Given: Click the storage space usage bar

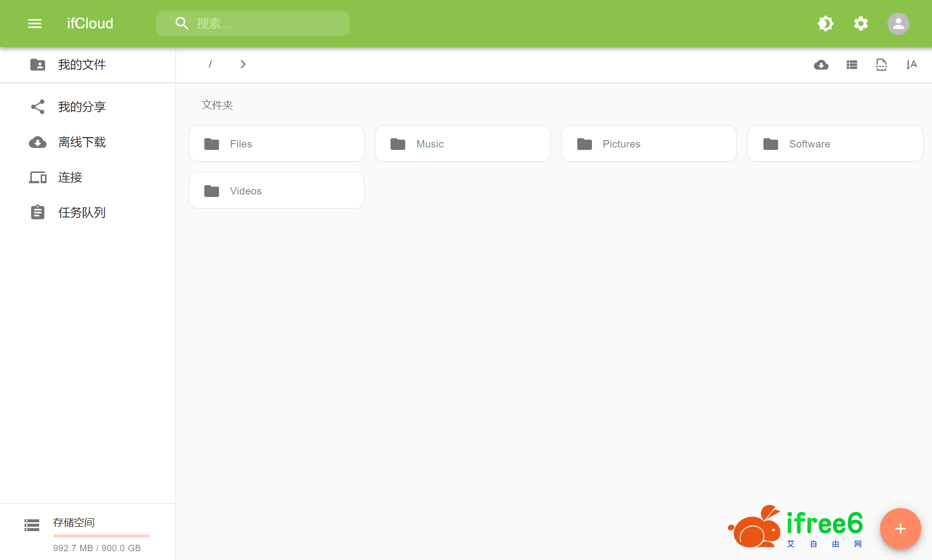Looking at the screenshot, I should [101, 536].
